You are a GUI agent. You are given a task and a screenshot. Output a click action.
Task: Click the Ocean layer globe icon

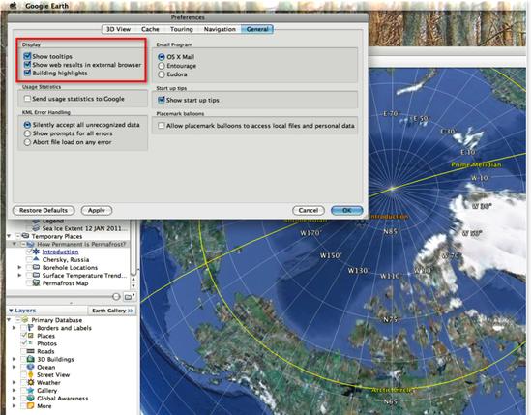31,367
